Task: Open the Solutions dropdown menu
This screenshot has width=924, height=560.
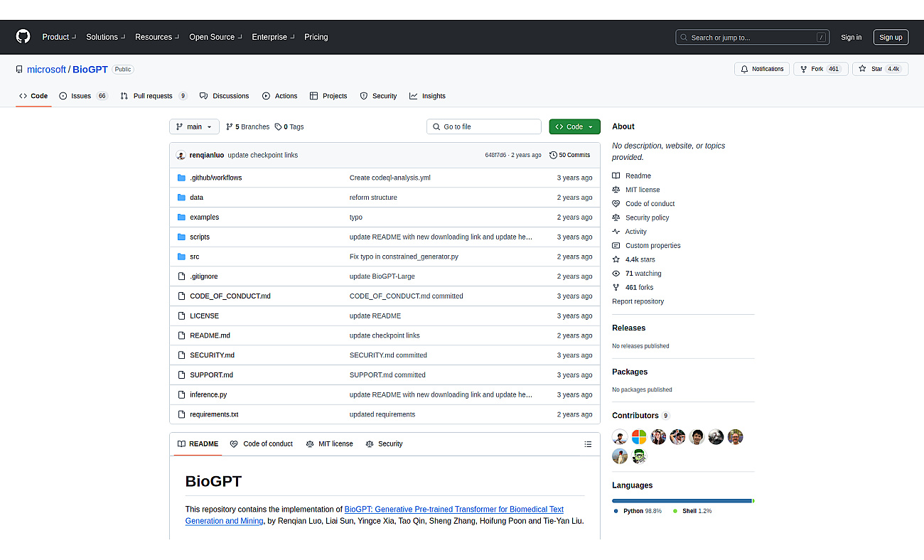Action: click(x=106, y=37)
